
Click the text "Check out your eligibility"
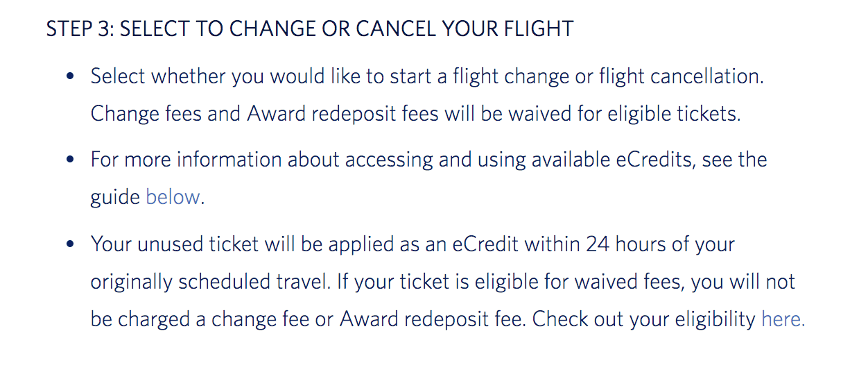pyautogui.click(x=643, y=319)
